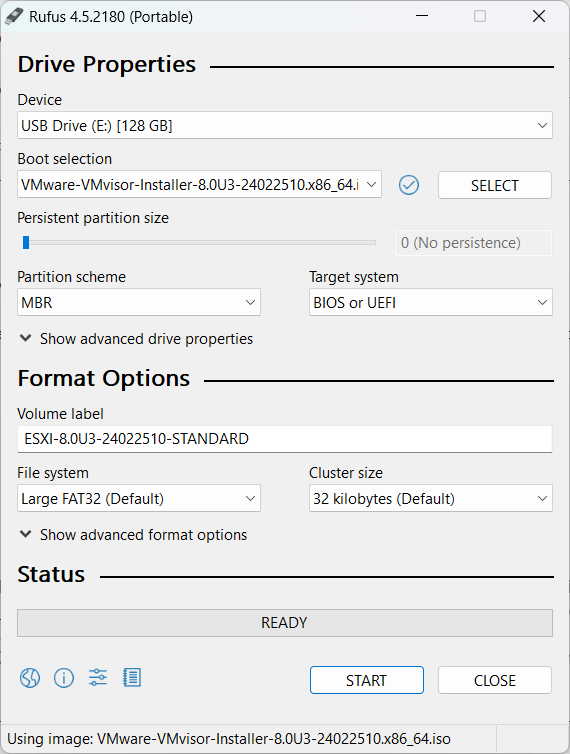Click the START button
This screenshot has height=754, width=570.
[367, 680]
